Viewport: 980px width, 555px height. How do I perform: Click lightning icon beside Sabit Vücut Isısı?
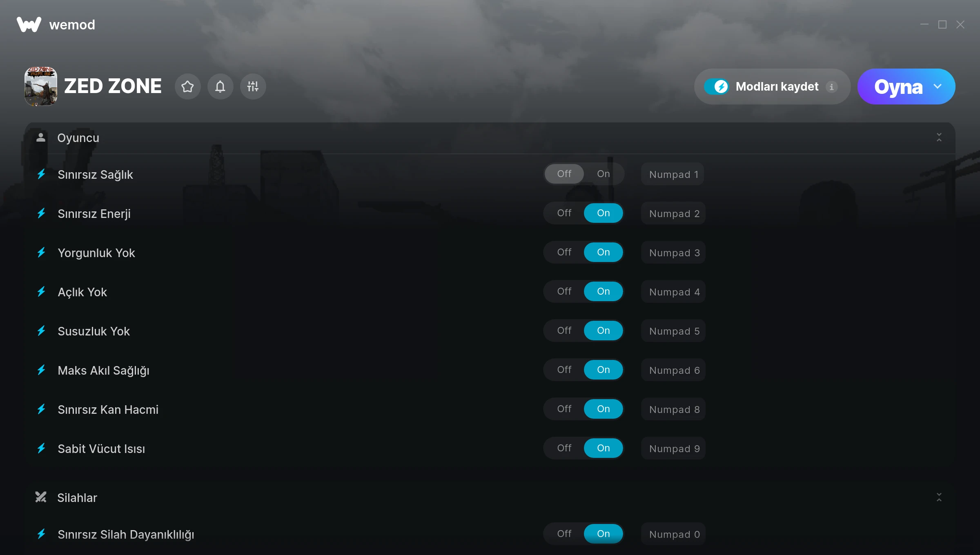point(41,448)
